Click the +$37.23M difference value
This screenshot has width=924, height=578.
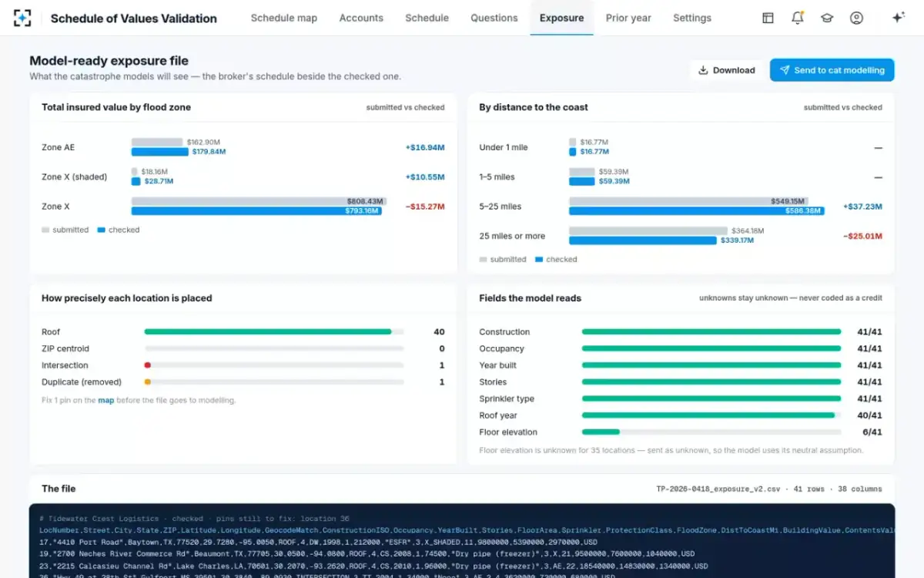(x=862, y=207)
